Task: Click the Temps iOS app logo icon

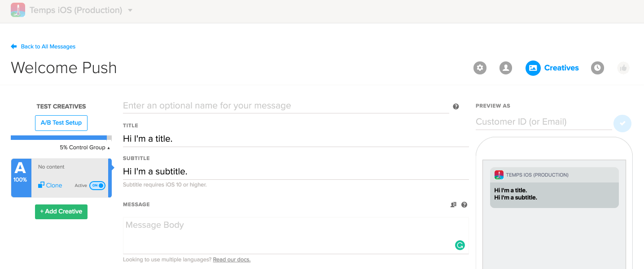Action: [18, 10]
